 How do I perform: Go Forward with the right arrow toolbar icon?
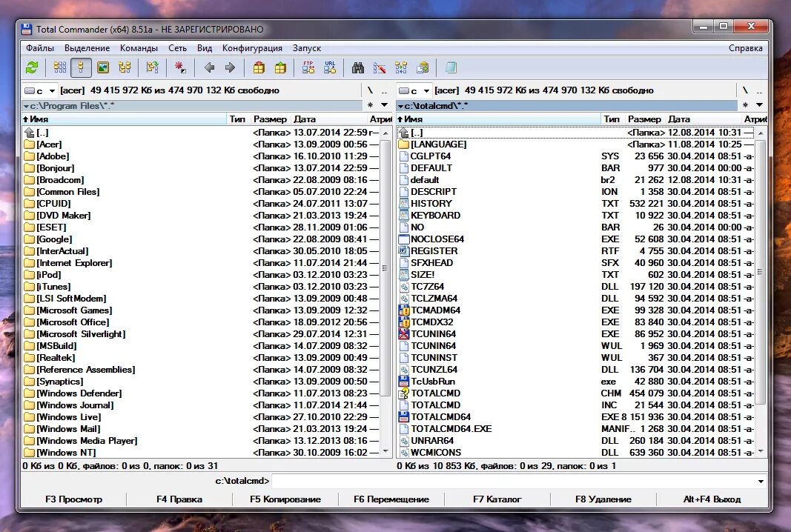click(x=231, y=67)
